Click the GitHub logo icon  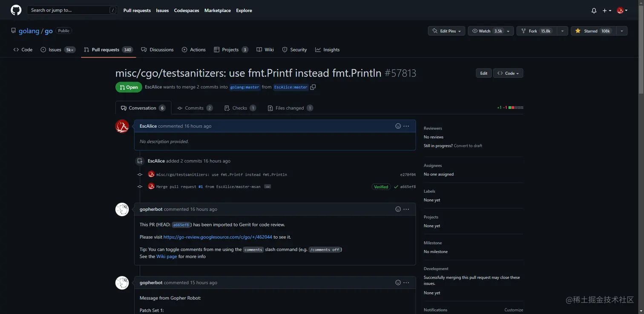(x=16, y=10)
